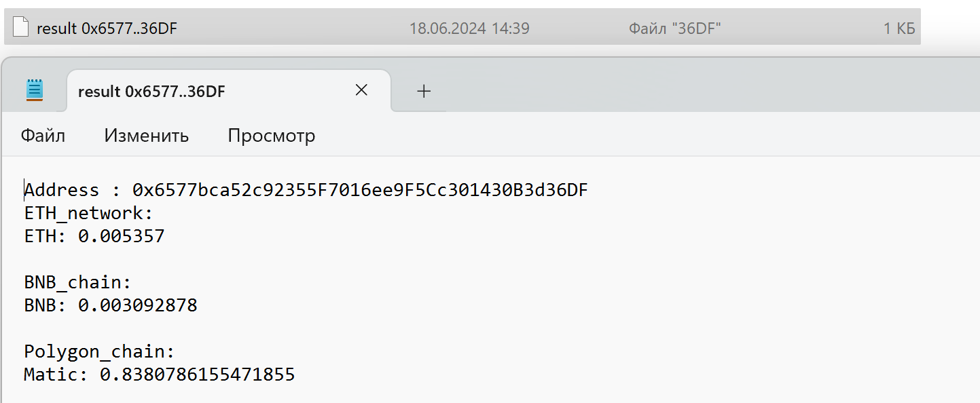
Task: Click the wallet address 0x6577bca52c... text
Action: [x=360, y=191]
